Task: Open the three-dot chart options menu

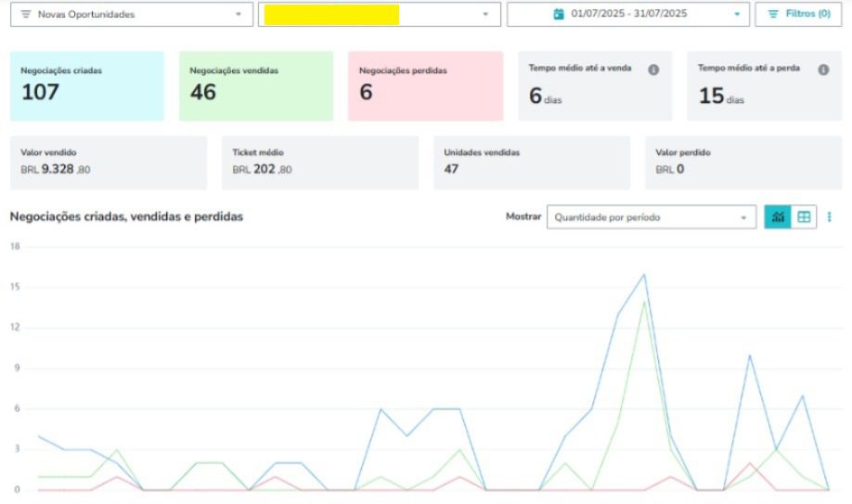Action: tap(829, 217)
